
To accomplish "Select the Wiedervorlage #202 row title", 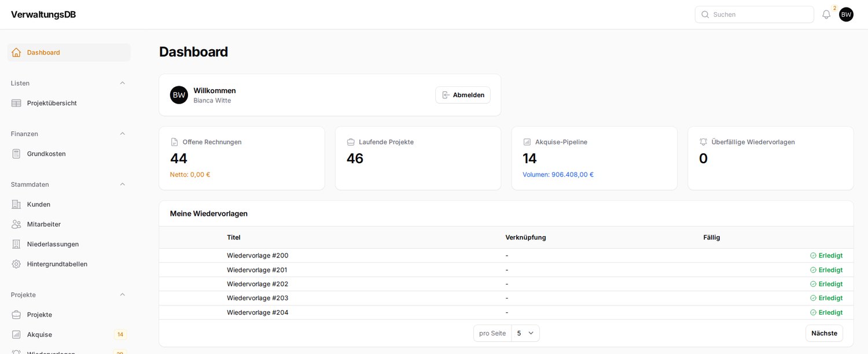I will [258, 284].
